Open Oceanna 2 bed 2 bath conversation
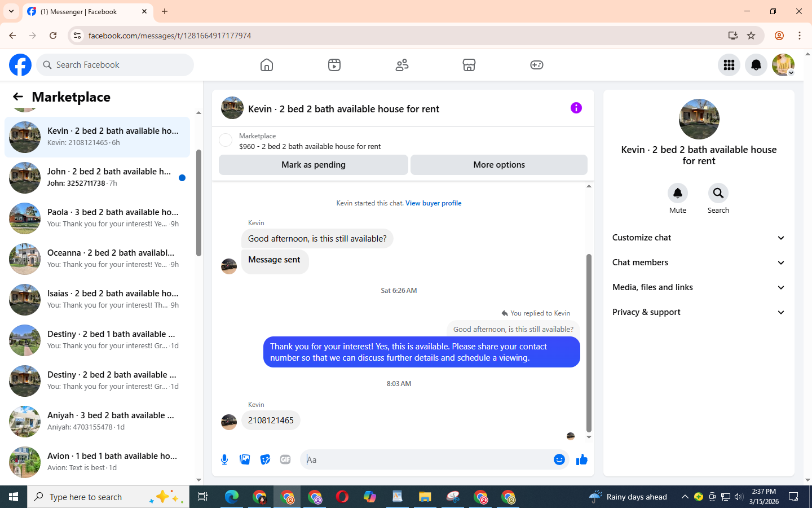The height and width of the screenshot is (508, 812). (x=97, y=259)
